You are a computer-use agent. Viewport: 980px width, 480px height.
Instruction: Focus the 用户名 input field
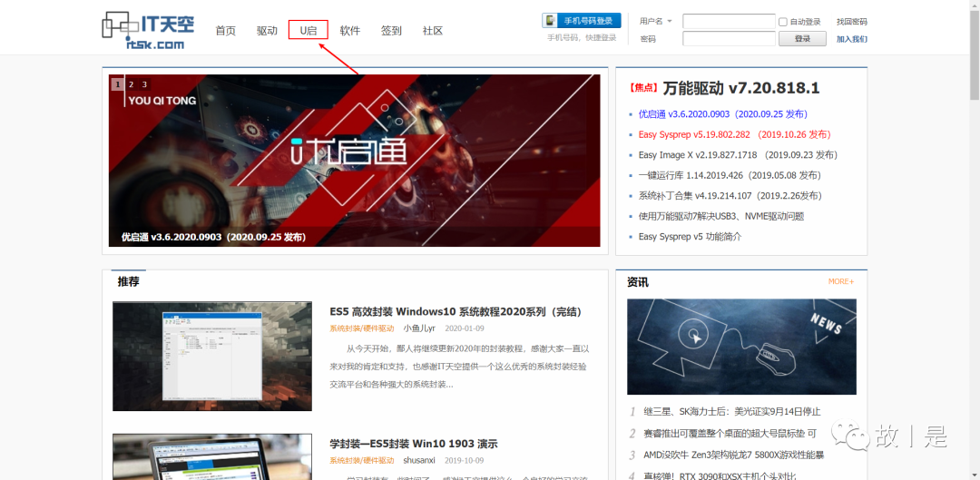tap(729, 21)
